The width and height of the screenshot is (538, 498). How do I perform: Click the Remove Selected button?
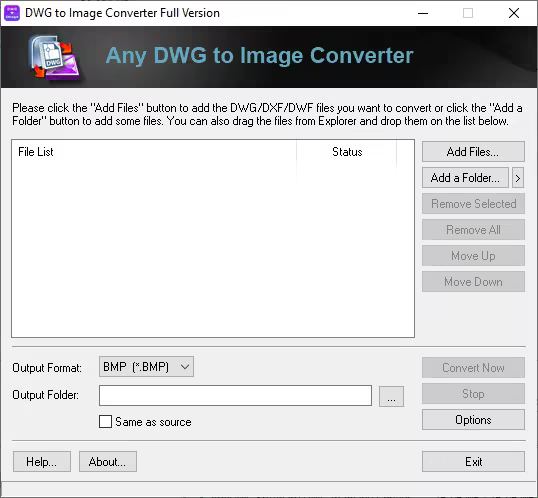tap(473, 204)
